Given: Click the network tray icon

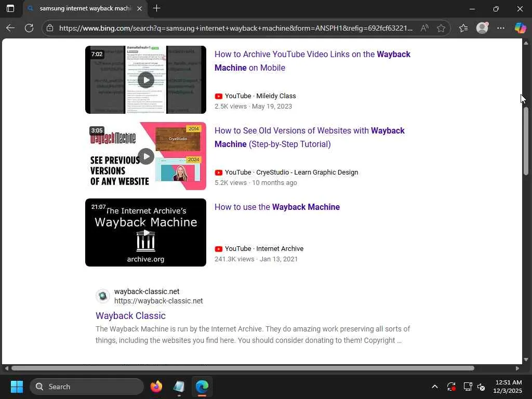Looking at the screenshot, I should click(x=468, y=387).
